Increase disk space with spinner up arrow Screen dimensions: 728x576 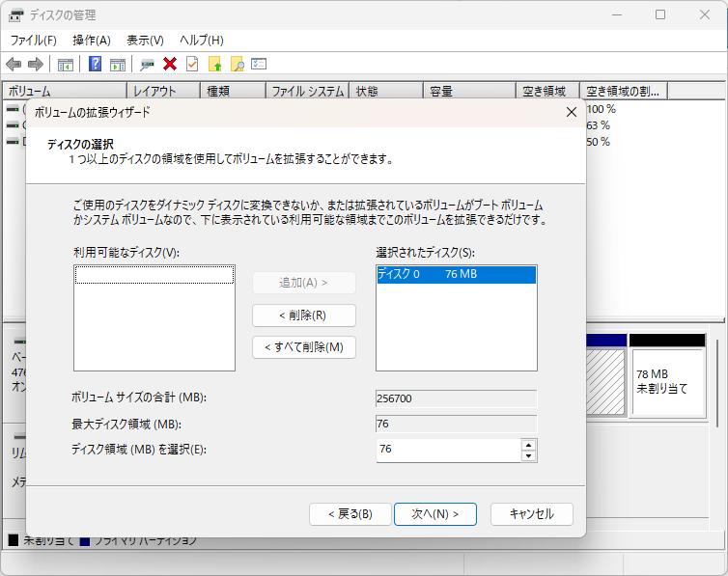529,445
